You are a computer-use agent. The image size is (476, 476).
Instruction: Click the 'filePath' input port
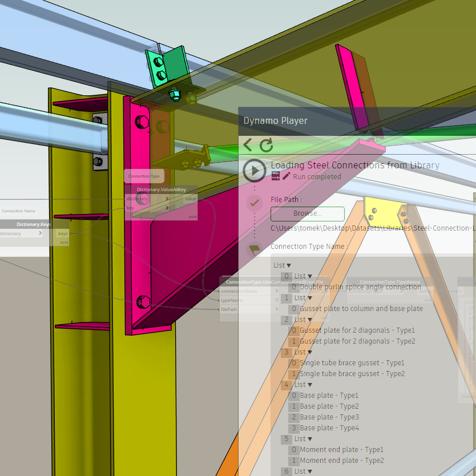249,309
